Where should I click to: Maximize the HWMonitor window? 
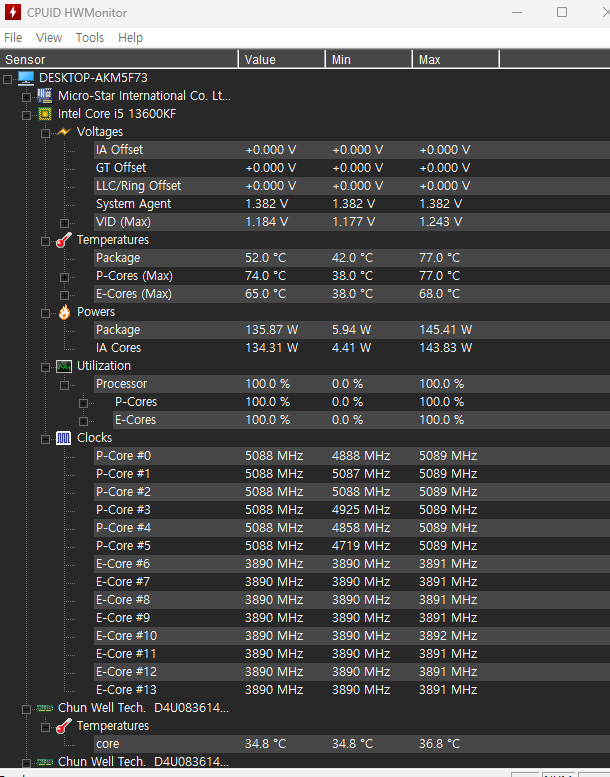(562, 12)
